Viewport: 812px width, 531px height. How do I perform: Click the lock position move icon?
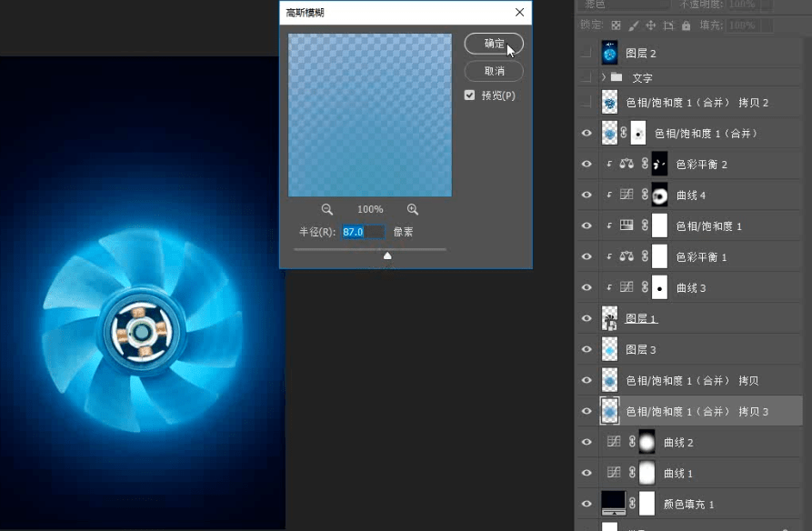(x=652, y=25)
